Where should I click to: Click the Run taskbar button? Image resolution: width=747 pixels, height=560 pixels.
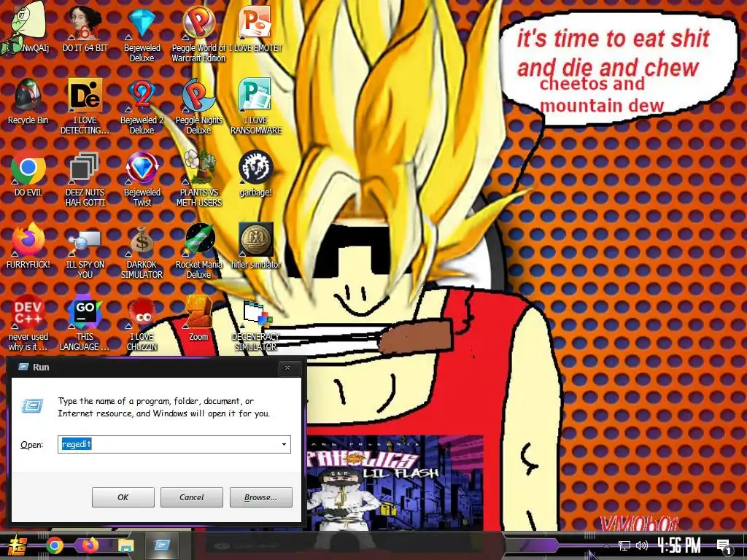[162, 545]
